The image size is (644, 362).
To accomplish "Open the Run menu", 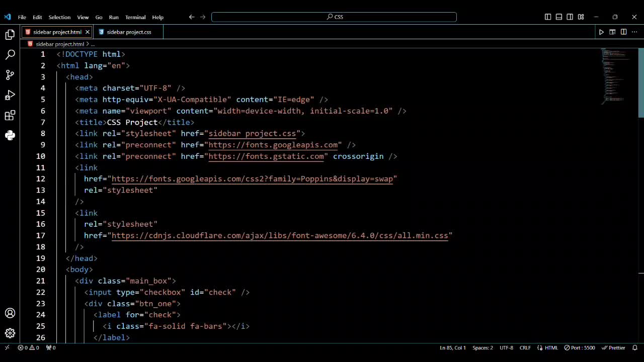I will 114,17.
